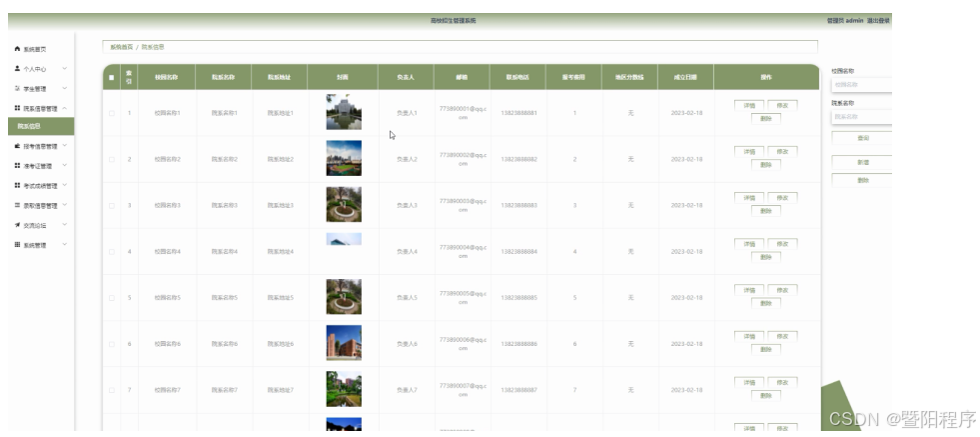Expand the 学生管理 menu chevron
Viewport: 980px width, 437px height.
(64, 88)
